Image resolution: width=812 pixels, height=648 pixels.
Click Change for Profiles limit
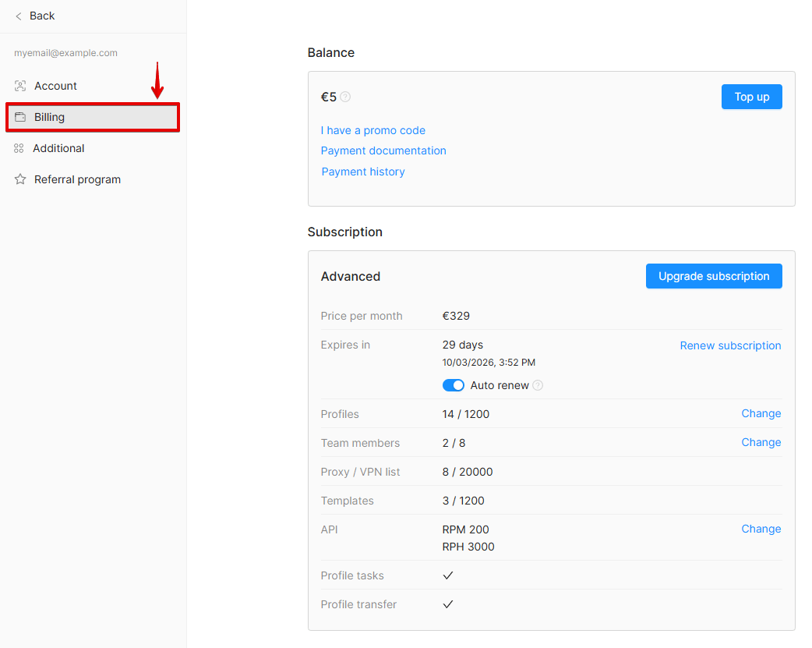point(761,414)
